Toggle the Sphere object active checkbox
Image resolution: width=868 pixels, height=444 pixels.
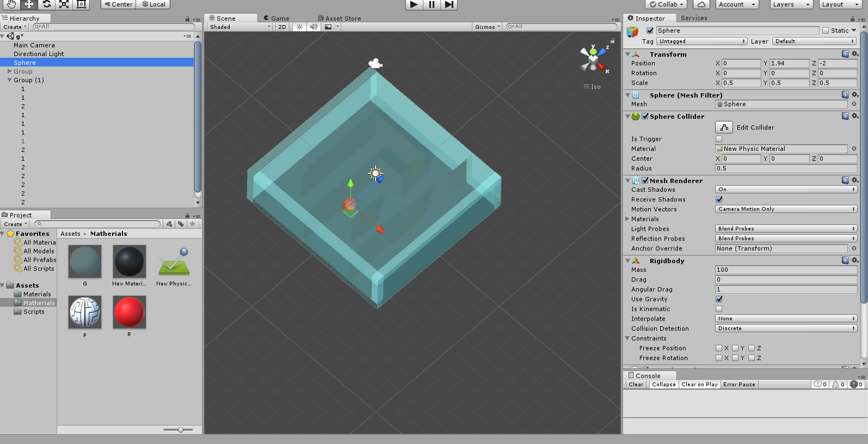650,31
